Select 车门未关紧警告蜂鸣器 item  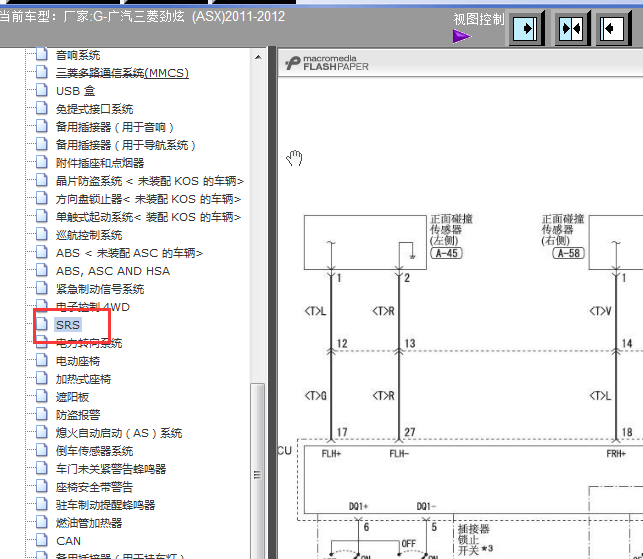111,469
